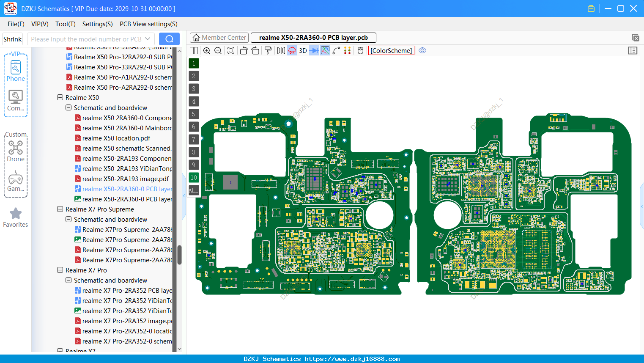Collapse the Realme X7 Pro node
The image size is (644, 363).
[60, 270]
